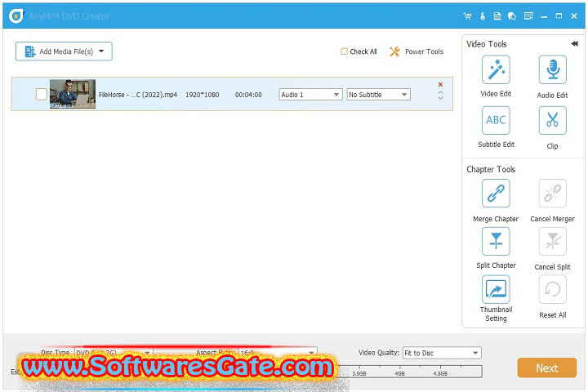Open the Subtitle Edit tool

coord(496,120)
